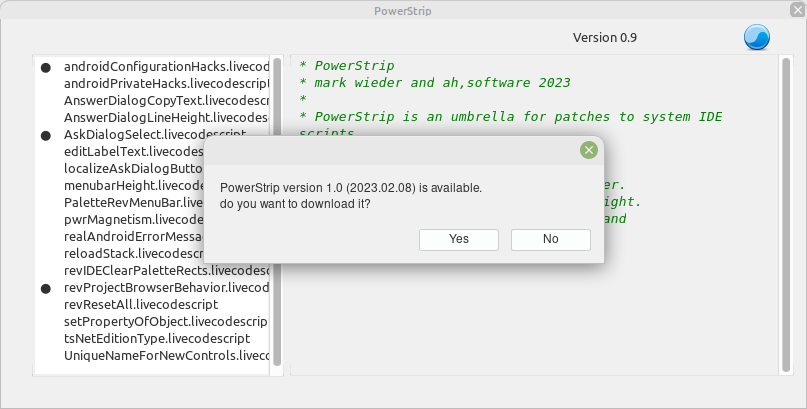Click No to decline the download
This screenshot has width=807, height=409.
point(551,240)
